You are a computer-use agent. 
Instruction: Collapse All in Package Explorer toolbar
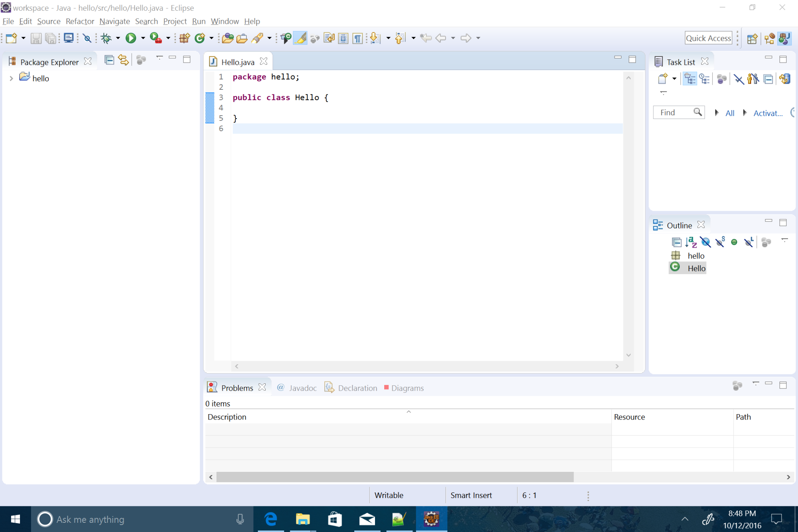(109, 60)
